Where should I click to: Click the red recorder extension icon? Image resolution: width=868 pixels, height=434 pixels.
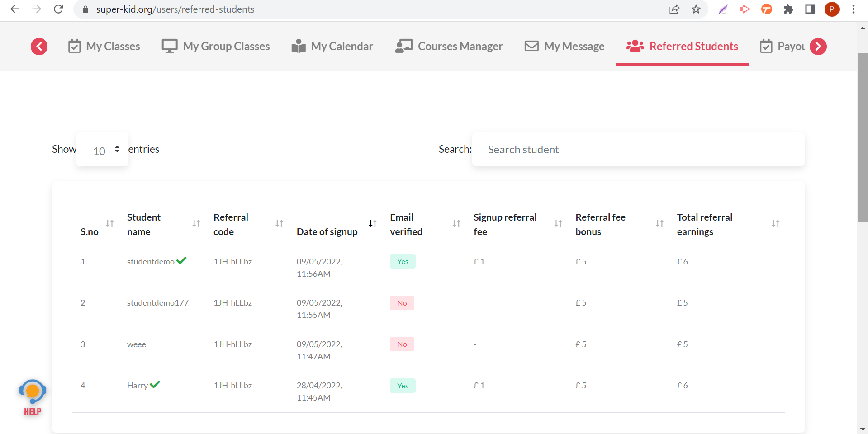(745, 9)
